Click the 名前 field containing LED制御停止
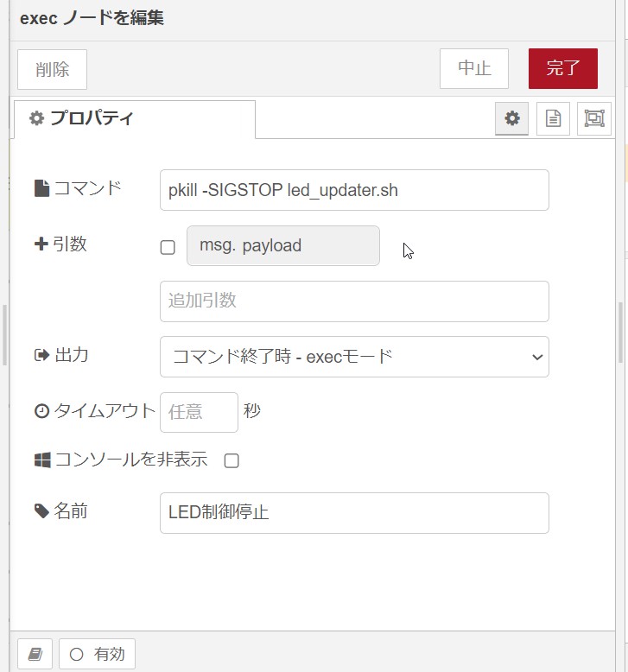 [354, 513]
